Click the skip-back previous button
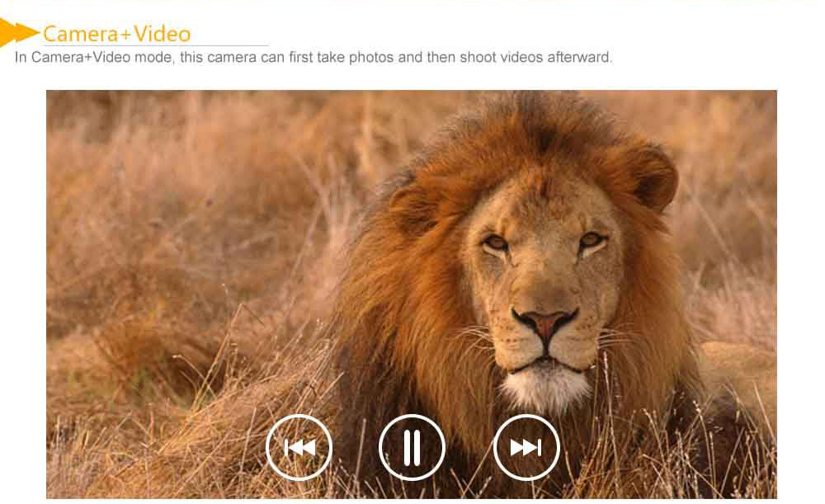The height and width of the screenshot is (504, 825). (299, 447)
